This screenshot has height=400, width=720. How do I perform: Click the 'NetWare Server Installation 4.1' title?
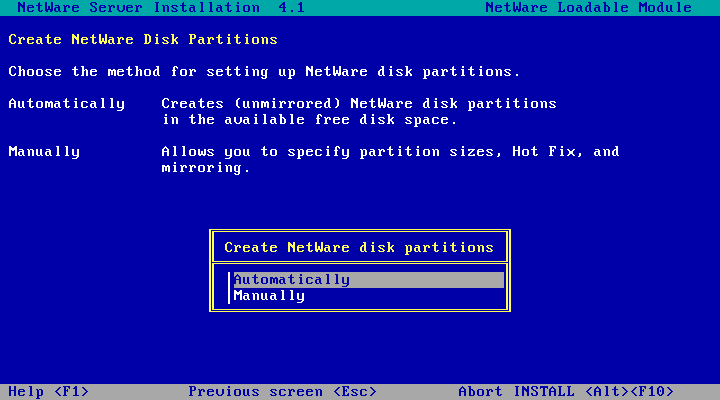click(x=161, y=7)
